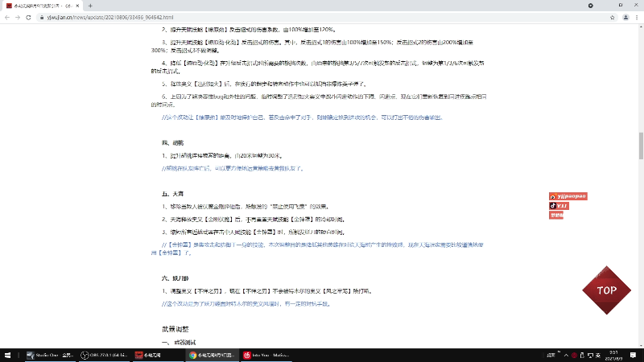644x362 pixels.
Task: Click the heading '六、妖刀姬'
Action: point(175,278)
